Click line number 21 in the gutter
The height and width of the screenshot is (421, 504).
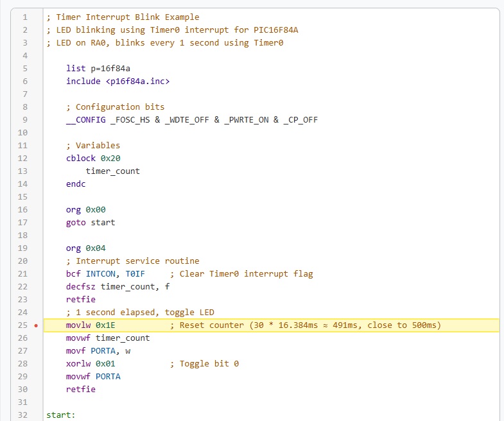22,274
